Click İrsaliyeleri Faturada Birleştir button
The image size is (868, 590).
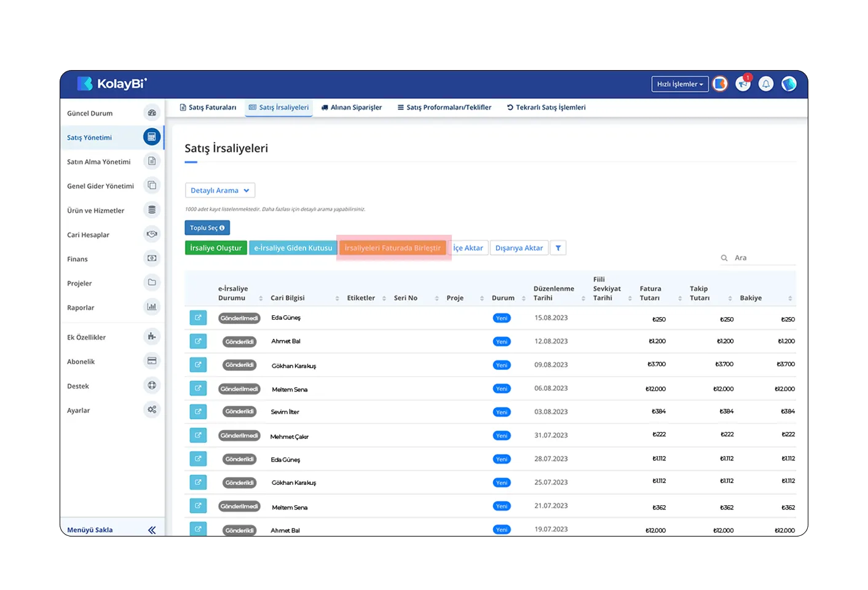392,248
